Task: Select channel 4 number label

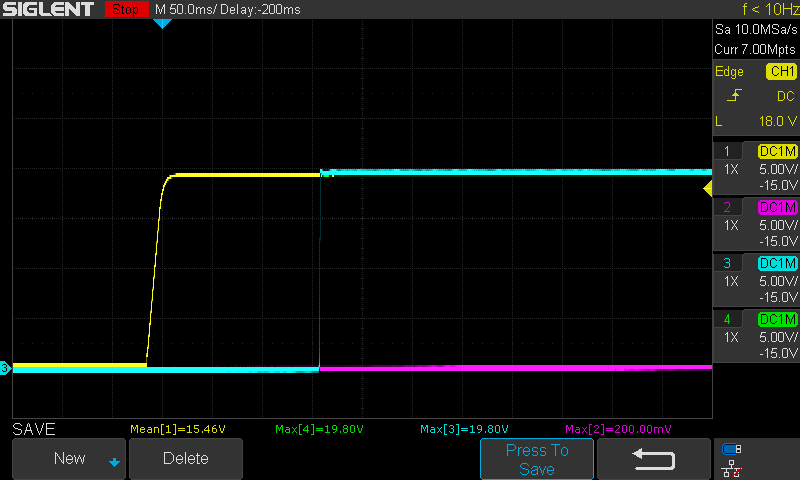Action: pyautogui.click(x=727, y=319)
